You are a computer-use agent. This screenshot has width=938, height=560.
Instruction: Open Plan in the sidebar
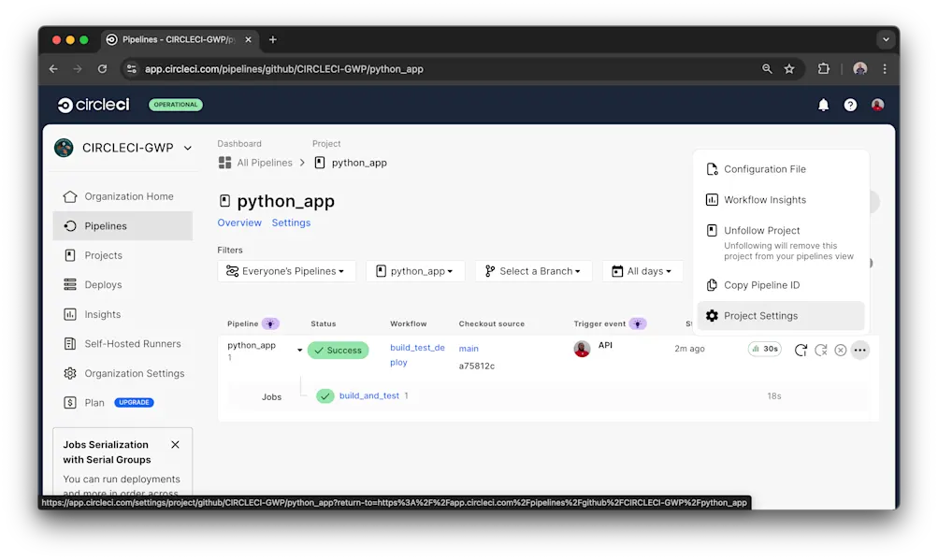(x=94, y=403)
